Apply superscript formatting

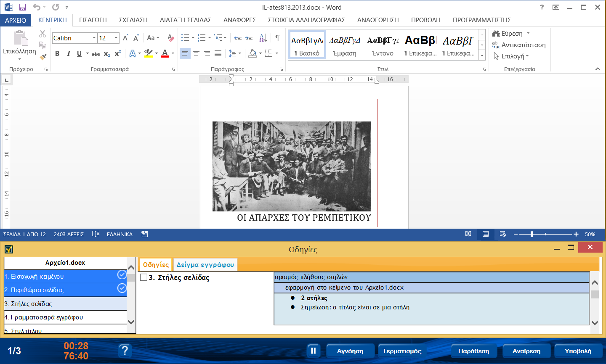pyautogui.click(x=118, y=54)
